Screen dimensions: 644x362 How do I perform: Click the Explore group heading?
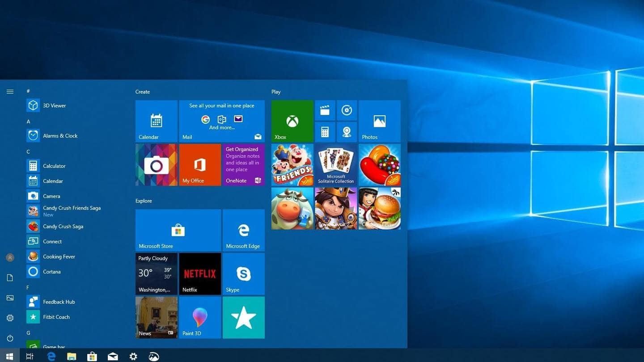coord(144,201)
